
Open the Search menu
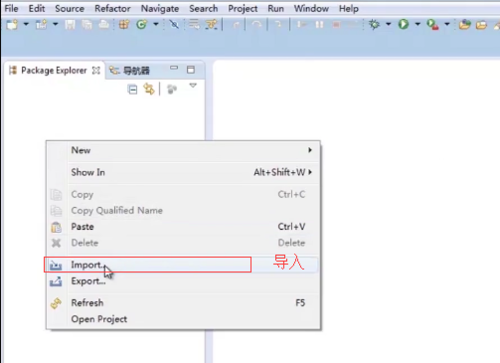203,8
